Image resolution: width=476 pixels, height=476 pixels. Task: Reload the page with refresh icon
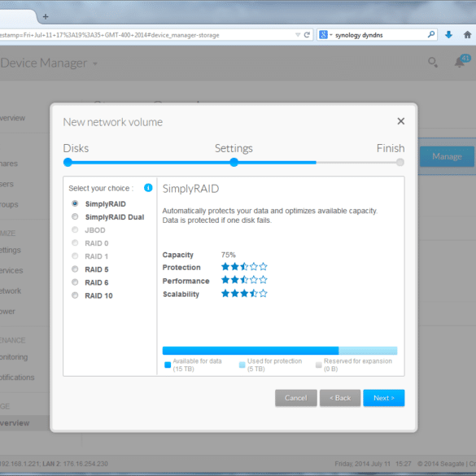(x=307, y=35)
